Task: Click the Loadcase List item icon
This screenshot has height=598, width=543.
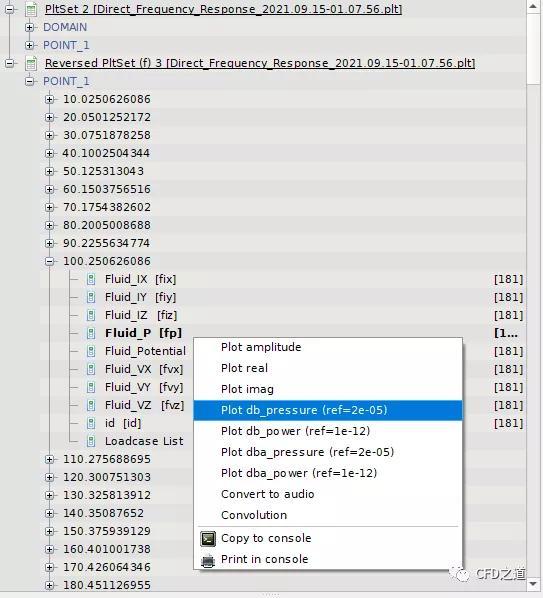Action: [91, 441]
